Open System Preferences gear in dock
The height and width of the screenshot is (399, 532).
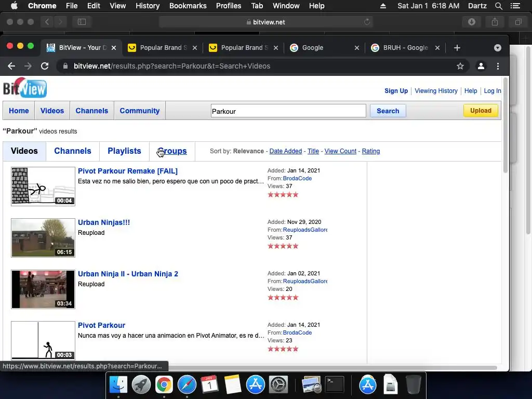coord(278,385)
